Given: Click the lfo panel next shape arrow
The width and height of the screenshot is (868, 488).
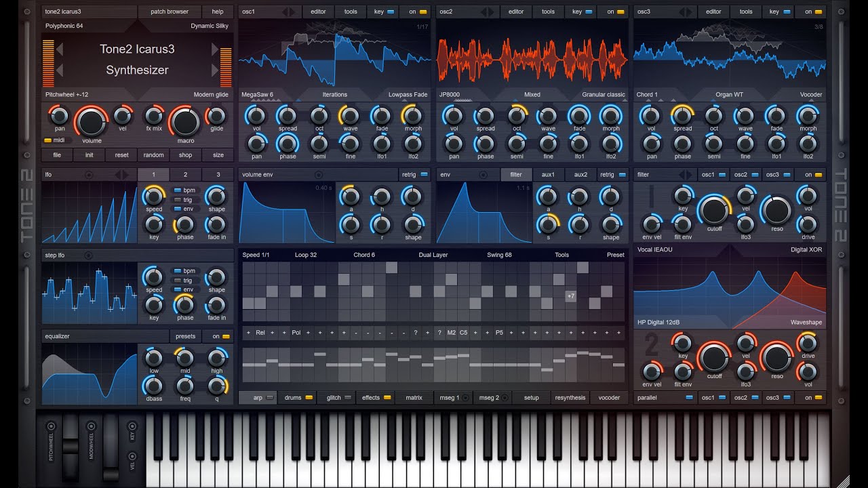Looking at the screenshot, I should pos(125,175).
